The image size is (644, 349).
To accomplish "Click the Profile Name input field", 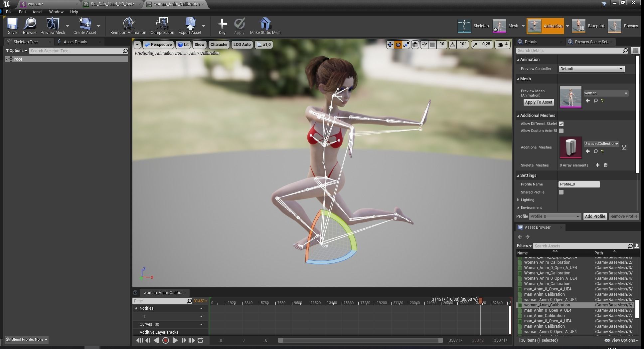I will coord(579,184).
